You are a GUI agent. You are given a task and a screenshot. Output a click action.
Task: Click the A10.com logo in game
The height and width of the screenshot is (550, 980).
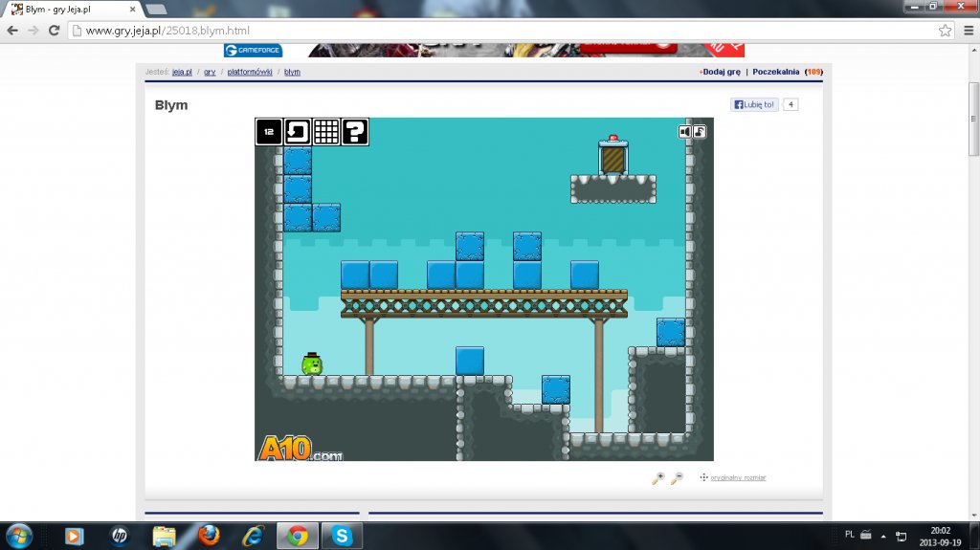click(x=299, y=449)
